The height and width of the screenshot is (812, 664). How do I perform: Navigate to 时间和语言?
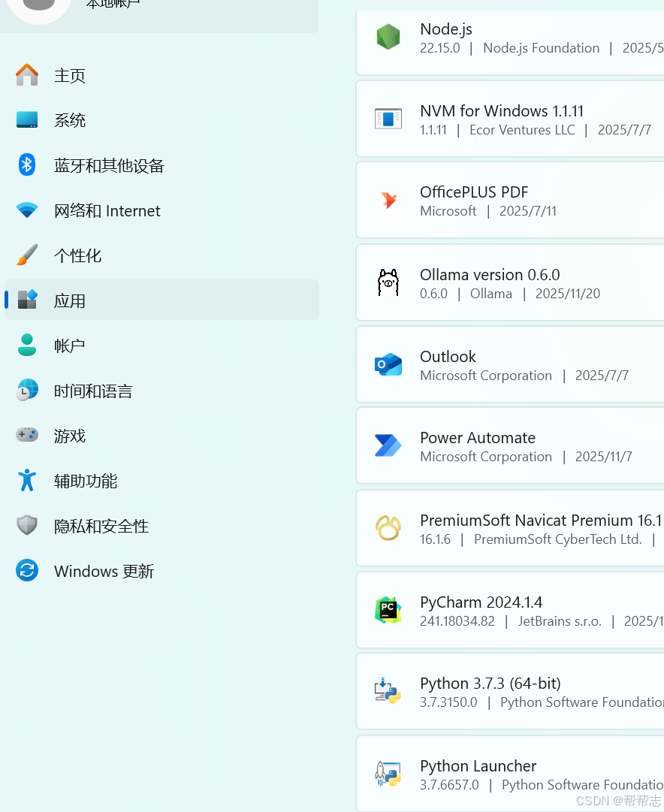161,390
